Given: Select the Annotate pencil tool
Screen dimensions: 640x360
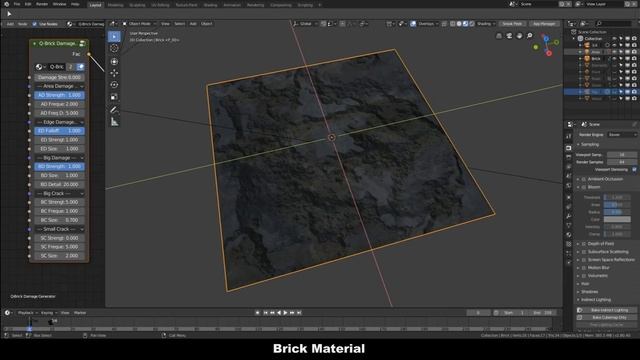Looking at the screenshot, I should (x=114, y=110).
